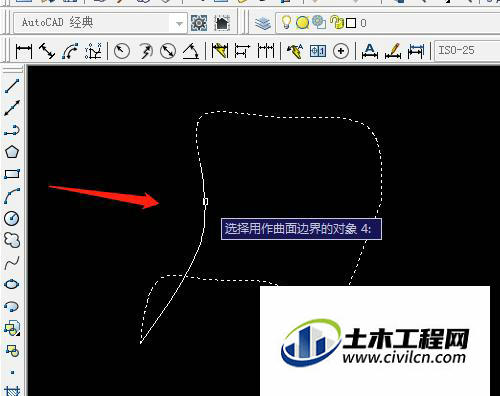
Task: Click the Dimension Edit icon
Action: [x=370, y=51]
